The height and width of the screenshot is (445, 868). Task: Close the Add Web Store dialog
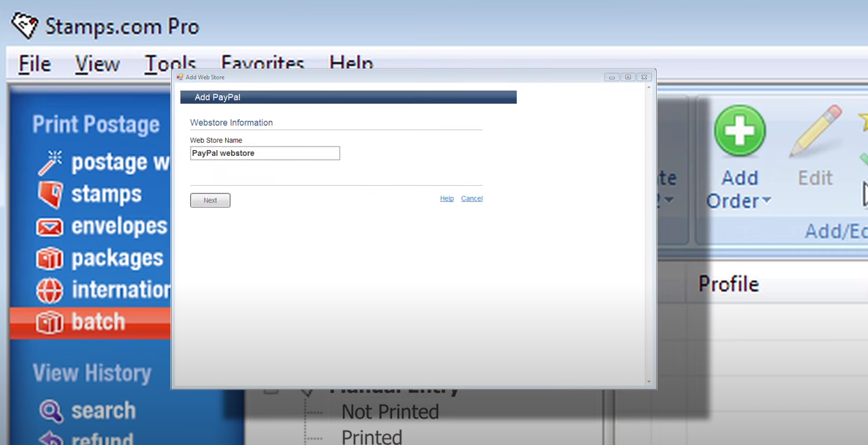(644, 77)
